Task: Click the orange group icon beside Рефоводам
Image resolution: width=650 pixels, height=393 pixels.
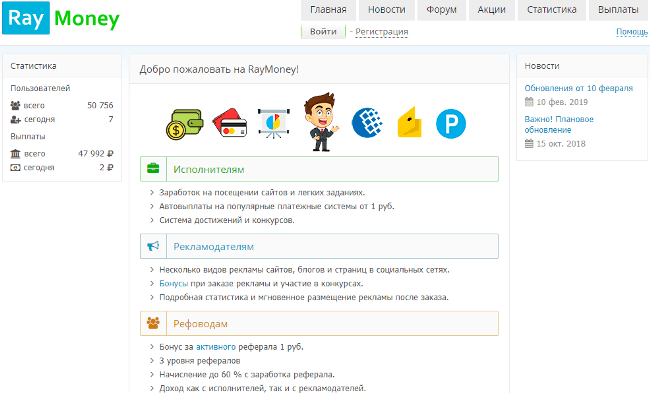Action: (153, 323)
